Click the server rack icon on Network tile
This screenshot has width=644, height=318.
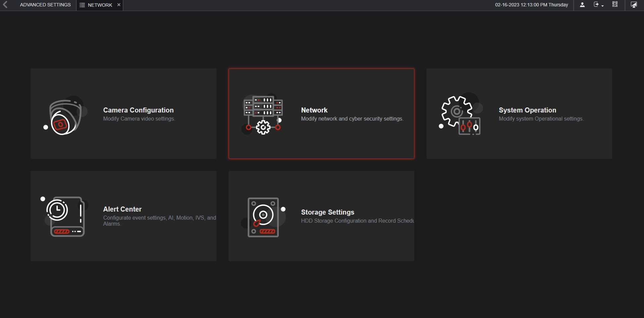(x=263, y=107)
